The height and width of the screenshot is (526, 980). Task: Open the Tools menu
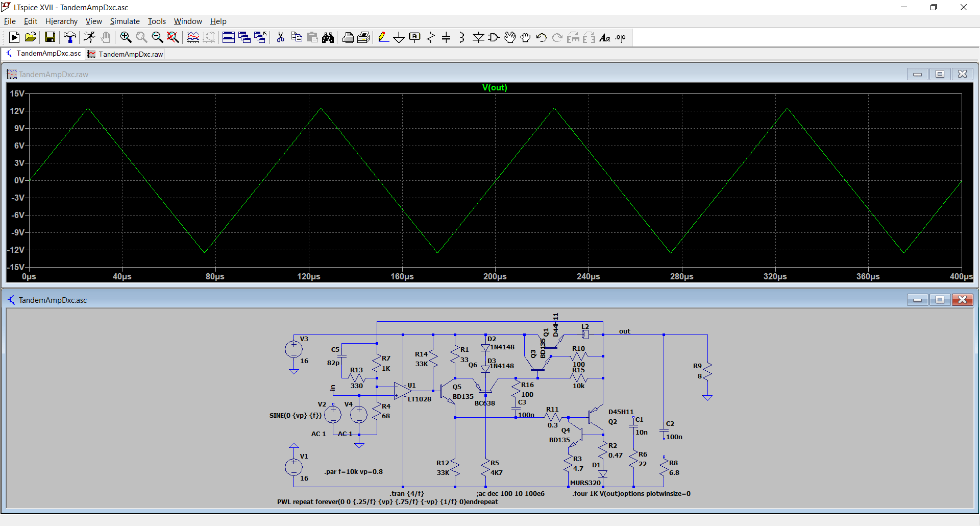[x=157, y=21]
